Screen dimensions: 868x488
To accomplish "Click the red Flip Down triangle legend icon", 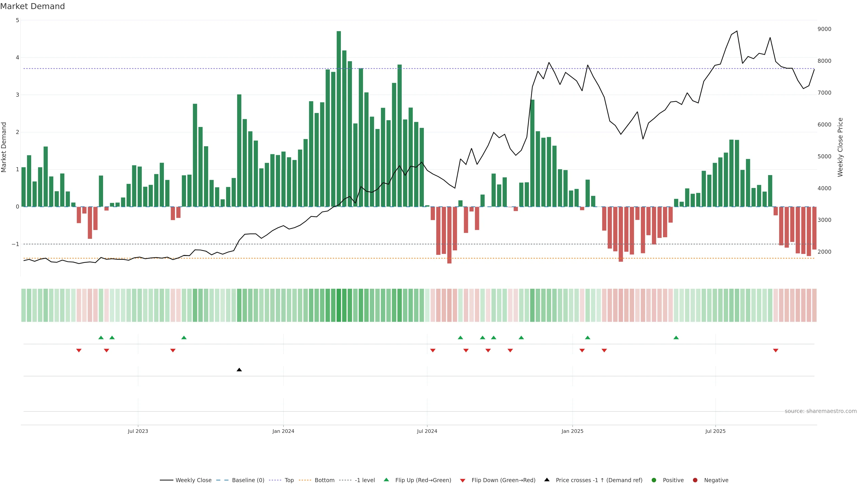I will pyautogui.click(x=462, y=481).
